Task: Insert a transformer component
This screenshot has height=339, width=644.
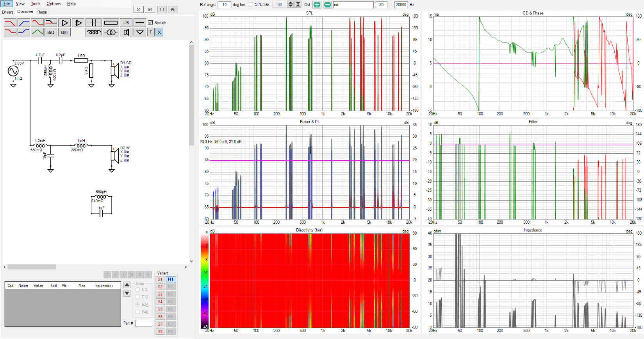Action: pos(111,32)
